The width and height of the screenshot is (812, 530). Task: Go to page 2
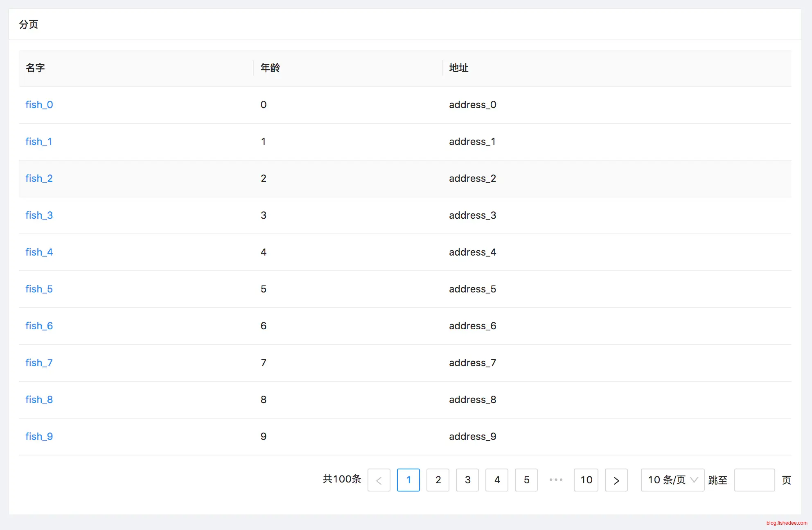[438, 480]
